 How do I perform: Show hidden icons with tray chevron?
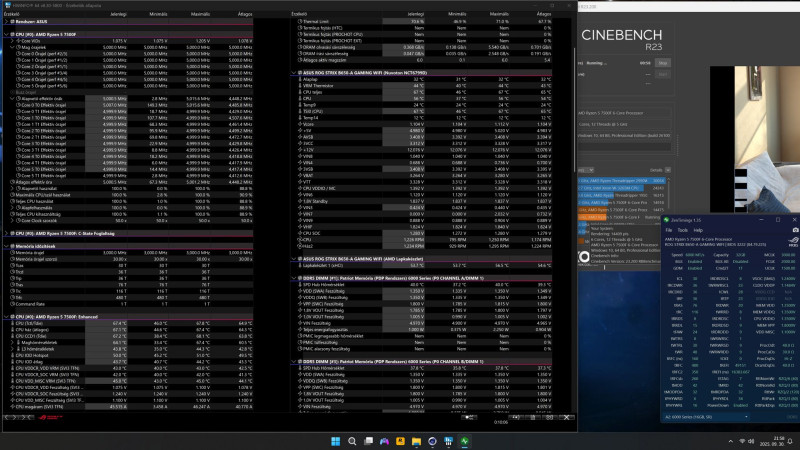pyautogui.click(x=730, y=441)
